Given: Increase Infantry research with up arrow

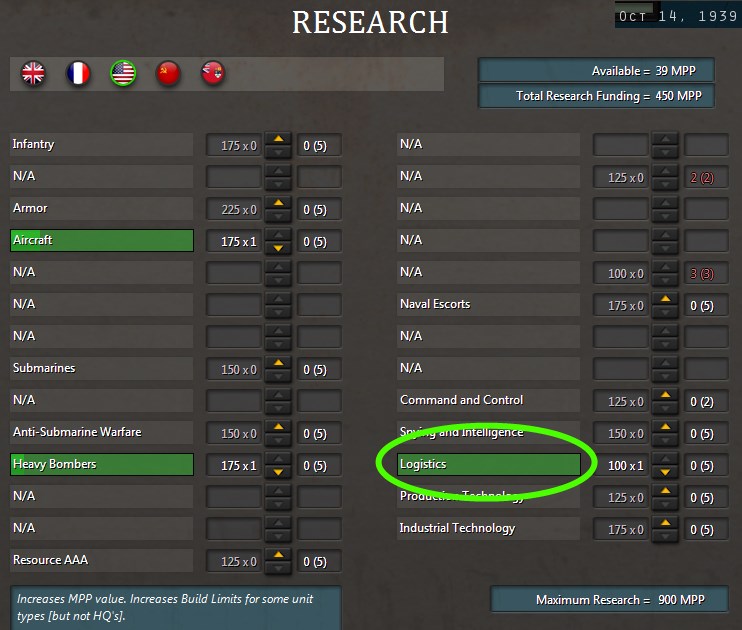Looking at the screenshot, I should [279, 139].
